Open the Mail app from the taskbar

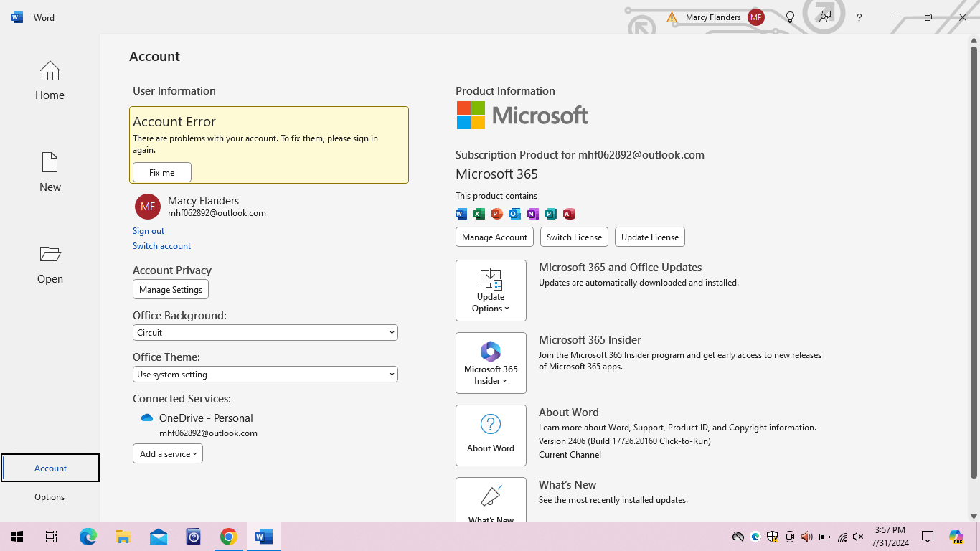point(158,537)
